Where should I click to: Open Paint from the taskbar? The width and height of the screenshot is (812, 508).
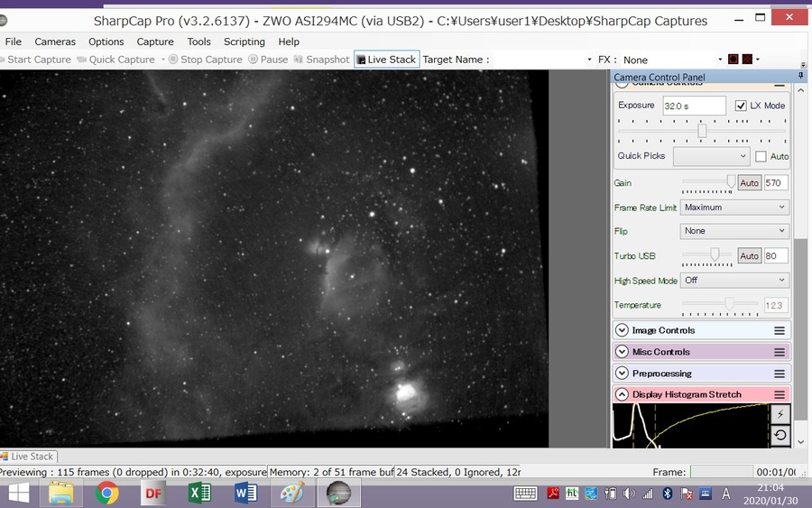point(291,493)
